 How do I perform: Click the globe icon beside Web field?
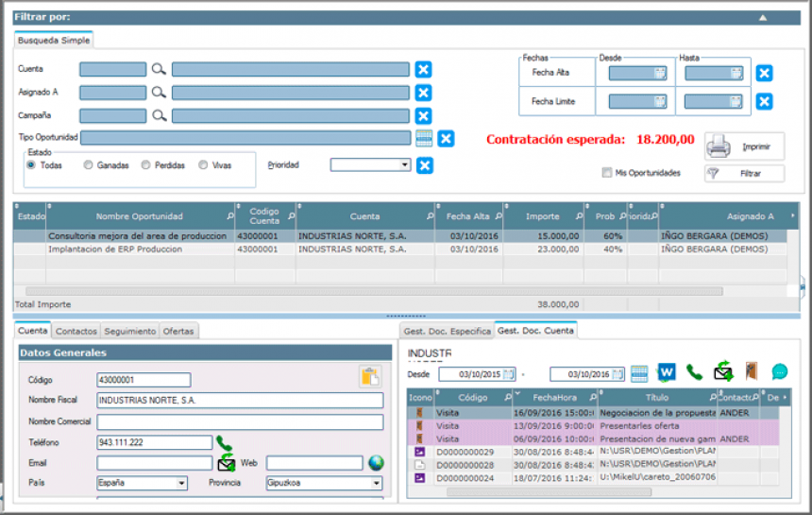pyautogui.click(x=377, y=463)
